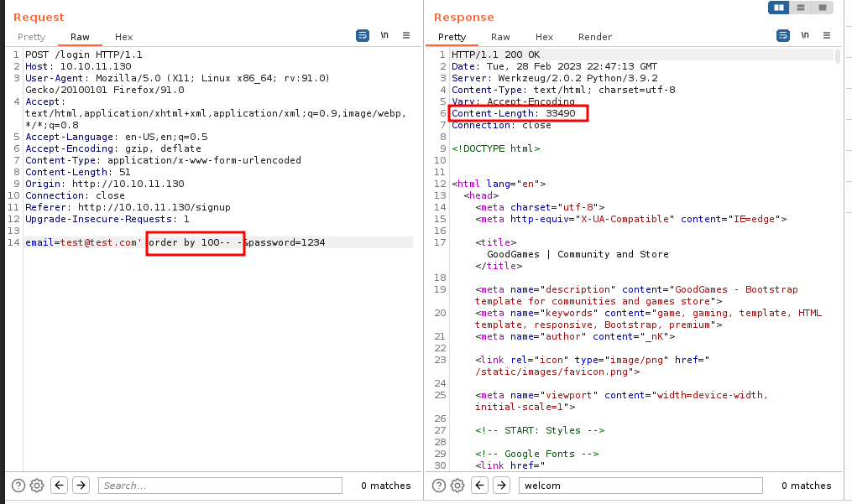
Task: Click the Referer header line
Action: [128, 207]
